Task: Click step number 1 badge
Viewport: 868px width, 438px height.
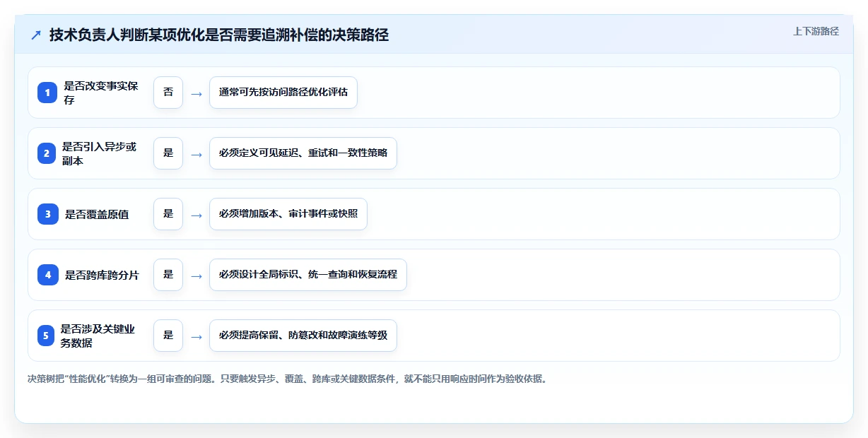Action: (47, 93)
